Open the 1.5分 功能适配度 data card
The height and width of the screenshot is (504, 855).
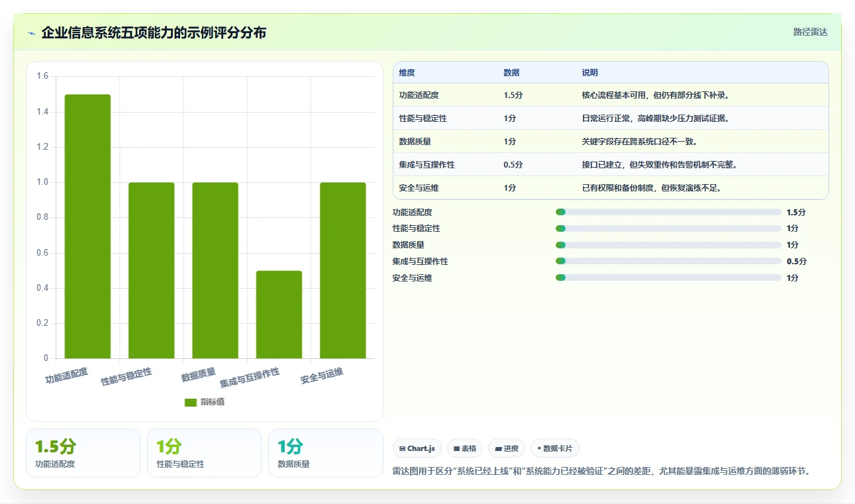[83, 453]
